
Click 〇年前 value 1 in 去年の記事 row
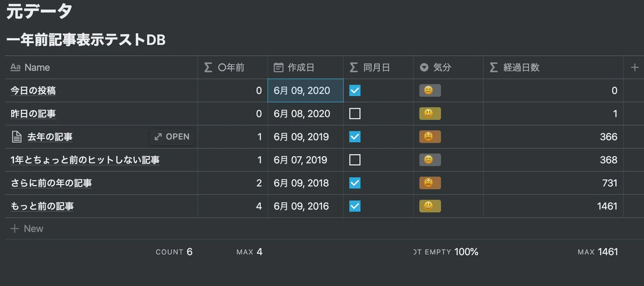click(x=259, y=137)
